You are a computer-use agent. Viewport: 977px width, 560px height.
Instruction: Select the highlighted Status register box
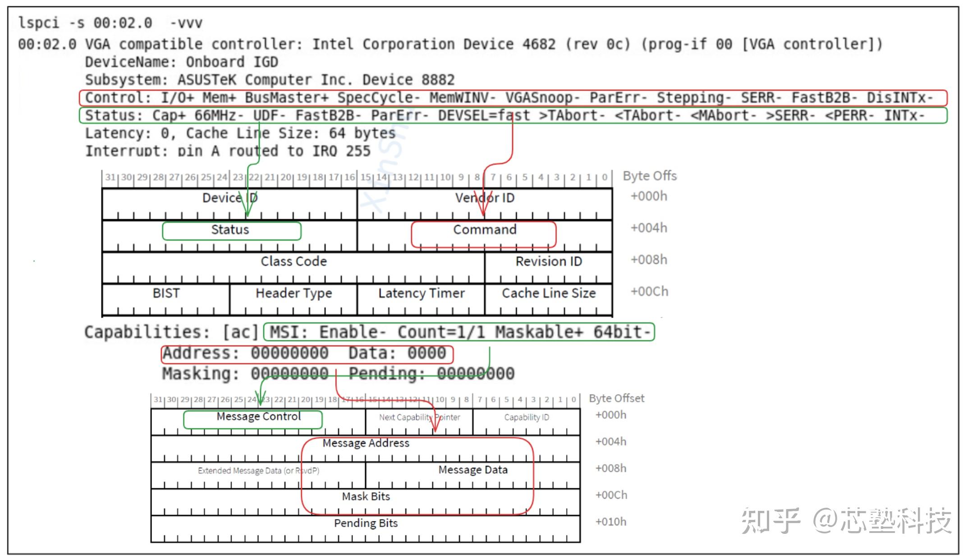pyautogui.click(x=232, y=230)
